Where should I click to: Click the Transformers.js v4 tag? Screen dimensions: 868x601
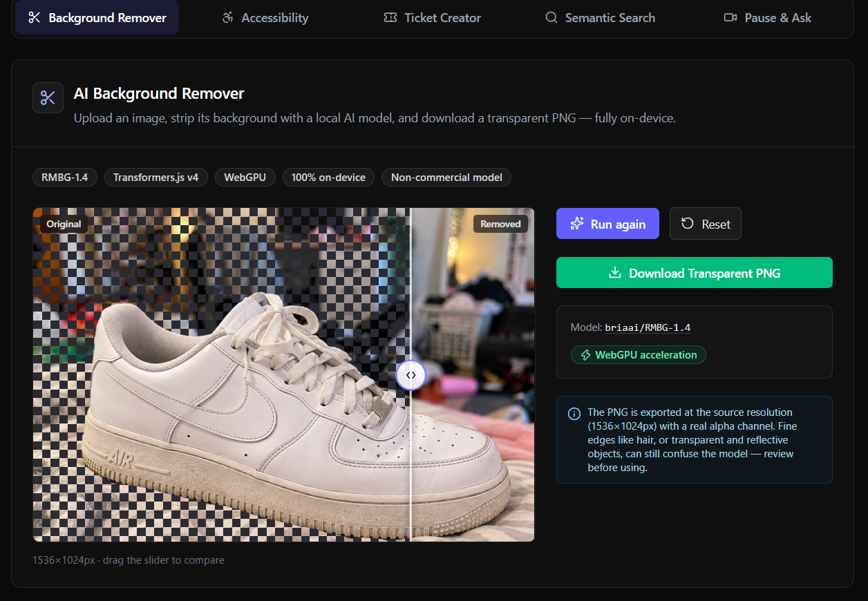pyautogui.click(x=155, y=178)
